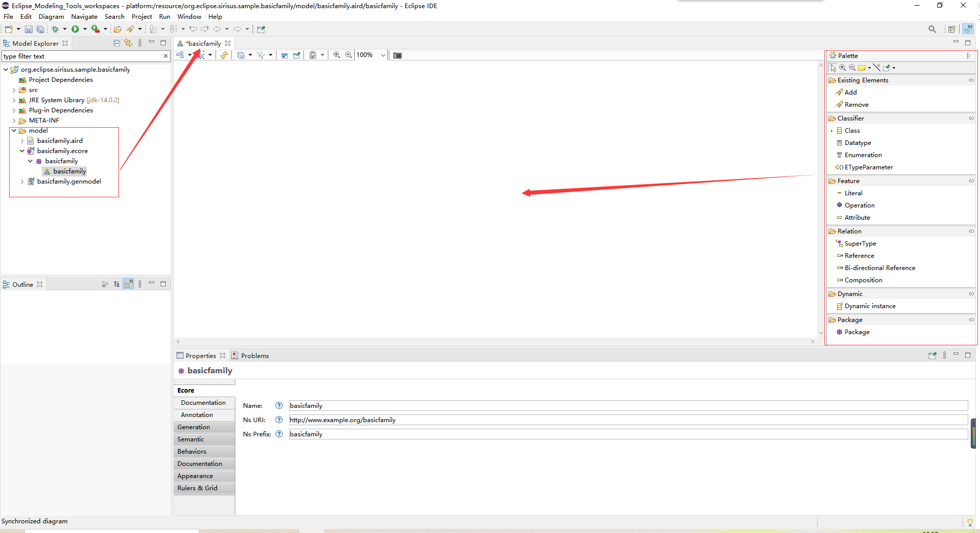Click the Link with Editor icon in Model Explorer
The width and height of the screenshot is (980, 533).
[128, 43]
